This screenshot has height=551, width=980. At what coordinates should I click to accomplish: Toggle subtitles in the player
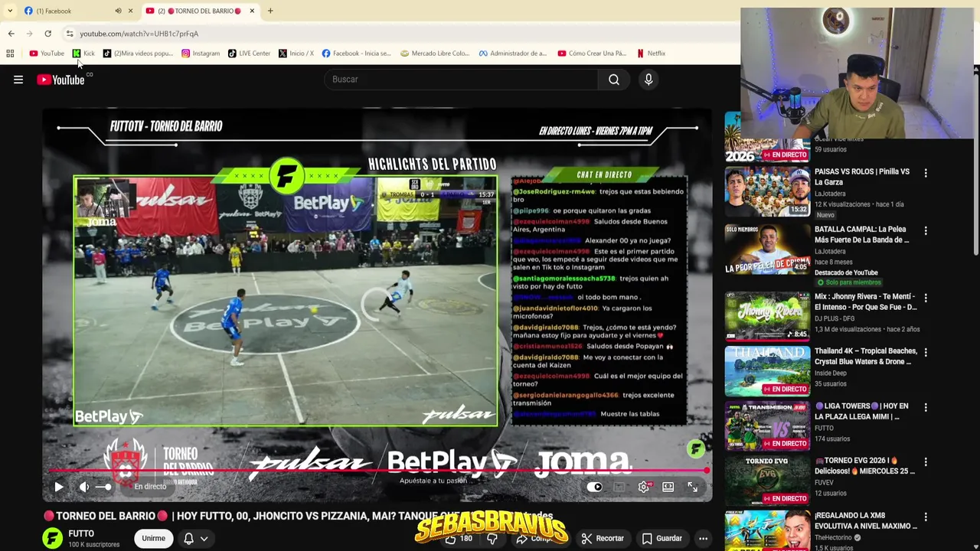tap(619, 487)
